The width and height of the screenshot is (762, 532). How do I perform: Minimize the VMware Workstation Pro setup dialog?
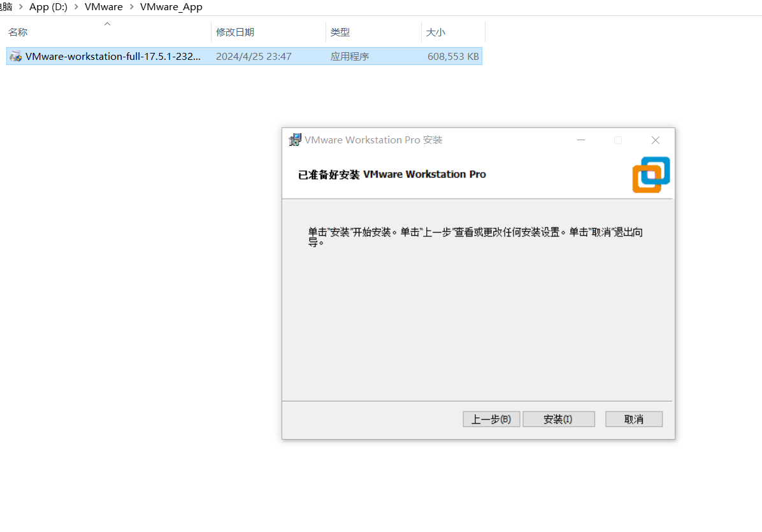(580, 140)
